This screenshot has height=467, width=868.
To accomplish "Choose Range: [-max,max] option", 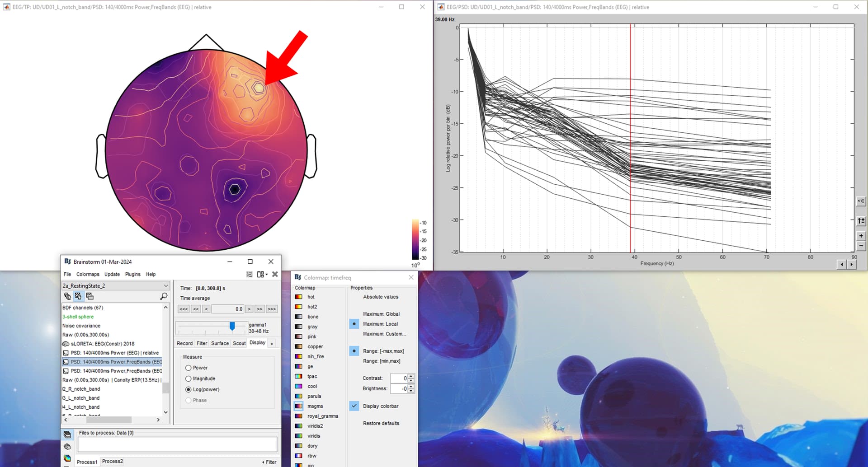I will pos(383,351).
